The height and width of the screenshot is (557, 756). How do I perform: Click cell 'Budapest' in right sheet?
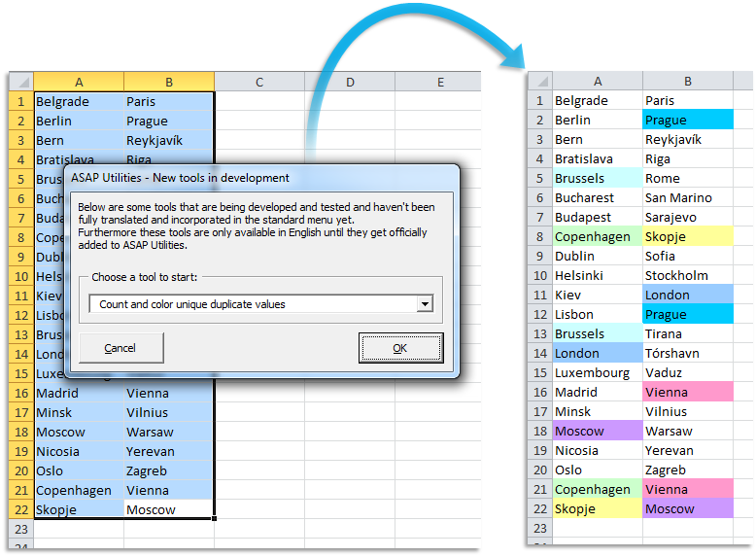click(x=598, y=217)
